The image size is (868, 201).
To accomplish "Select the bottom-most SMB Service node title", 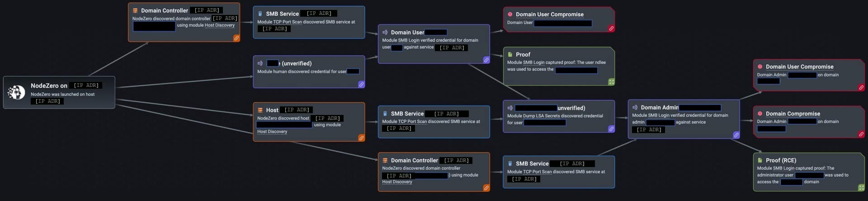I will pyautogui.click(x=532, y=163).
